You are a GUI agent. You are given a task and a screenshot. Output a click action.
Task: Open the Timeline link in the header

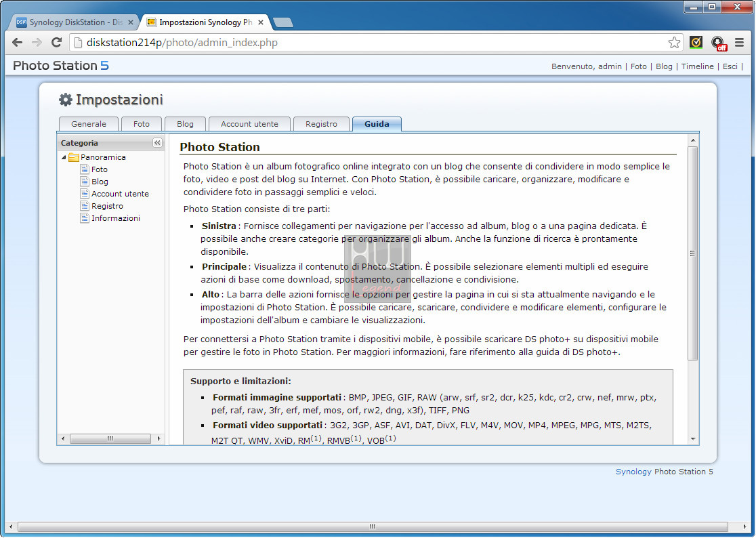[x=697, y=66]
